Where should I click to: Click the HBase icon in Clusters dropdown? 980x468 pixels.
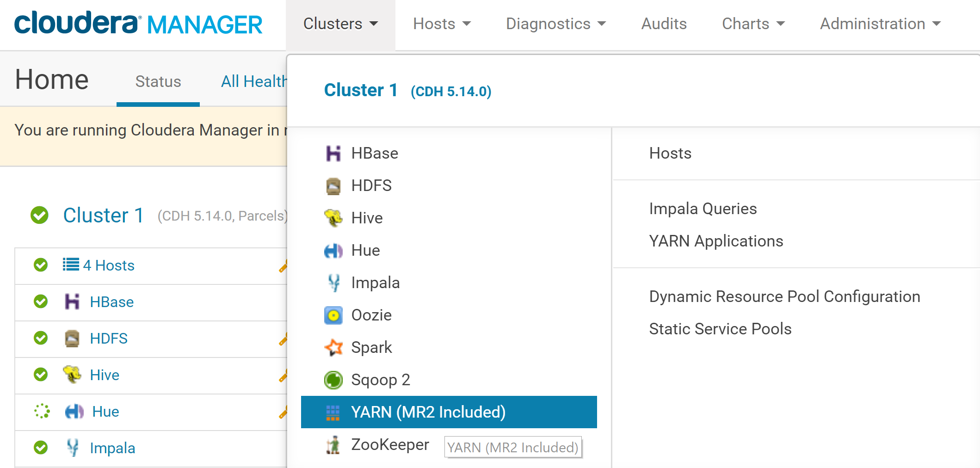click(333, 154)
